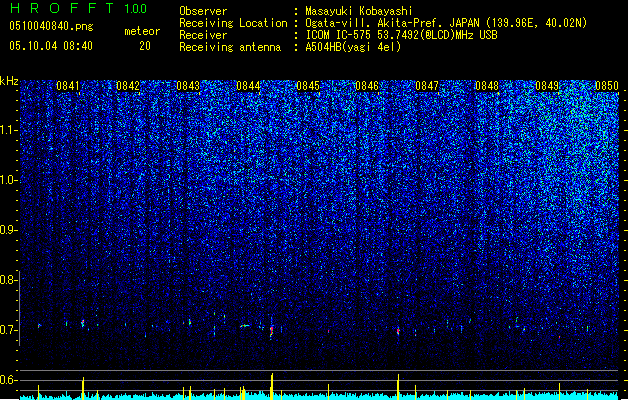Click the Receiver label
Viewport: 629px width, 400px height.
[x=203, y=35]
